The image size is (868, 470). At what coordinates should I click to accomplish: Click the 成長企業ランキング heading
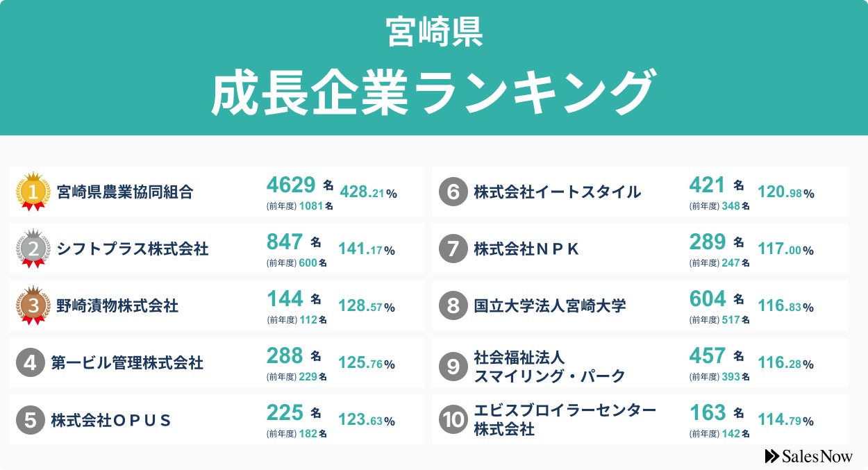click(x=433, y=92)
